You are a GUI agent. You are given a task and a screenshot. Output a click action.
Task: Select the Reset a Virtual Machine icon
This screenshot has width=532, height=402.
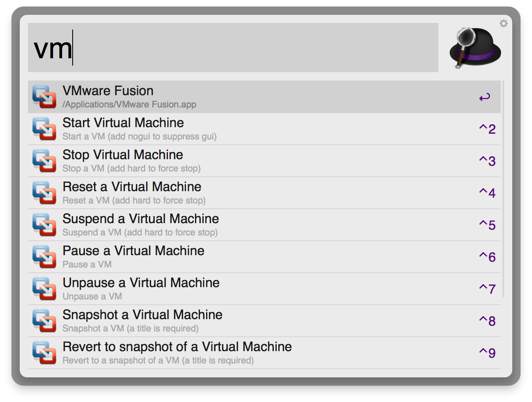[x=44, y=193]
